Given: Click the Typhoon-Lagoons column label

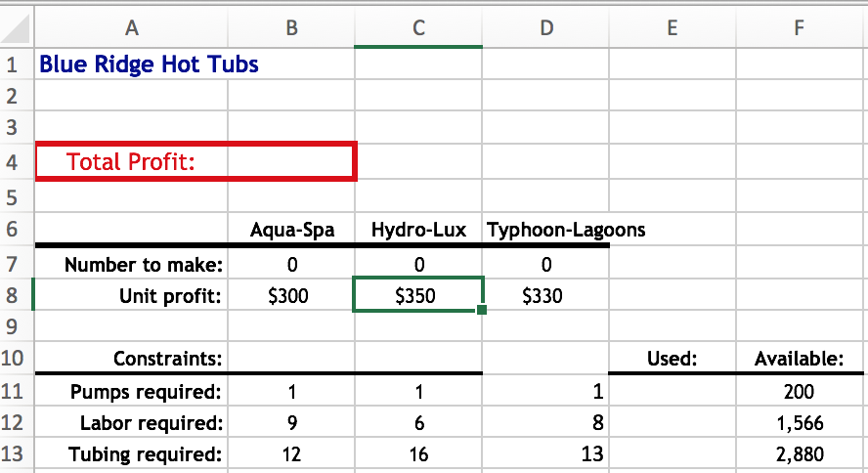Looking at the screenshot, I should pyautogui.click(x=566, y=229).
